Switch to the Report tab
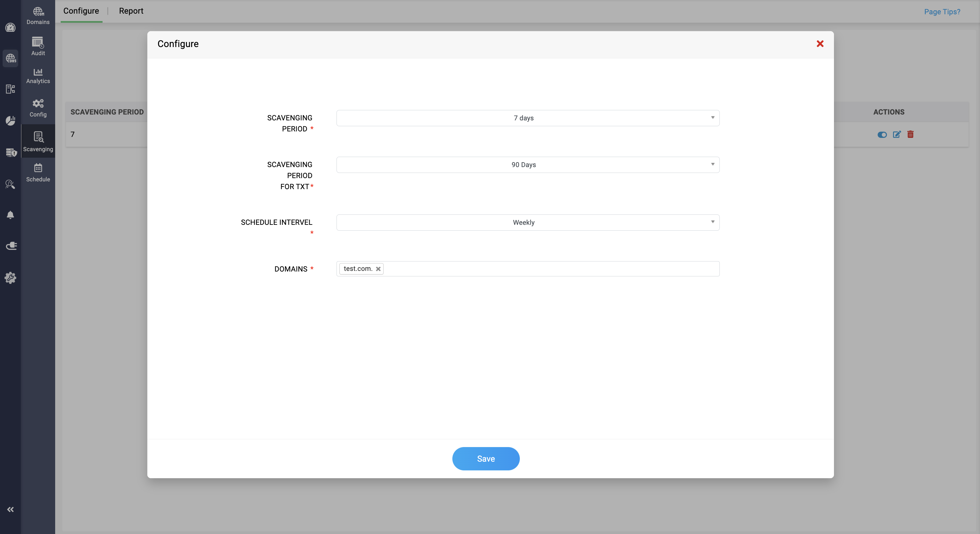Viewport: 980px width, 534px height. click(x=131, y=11)
